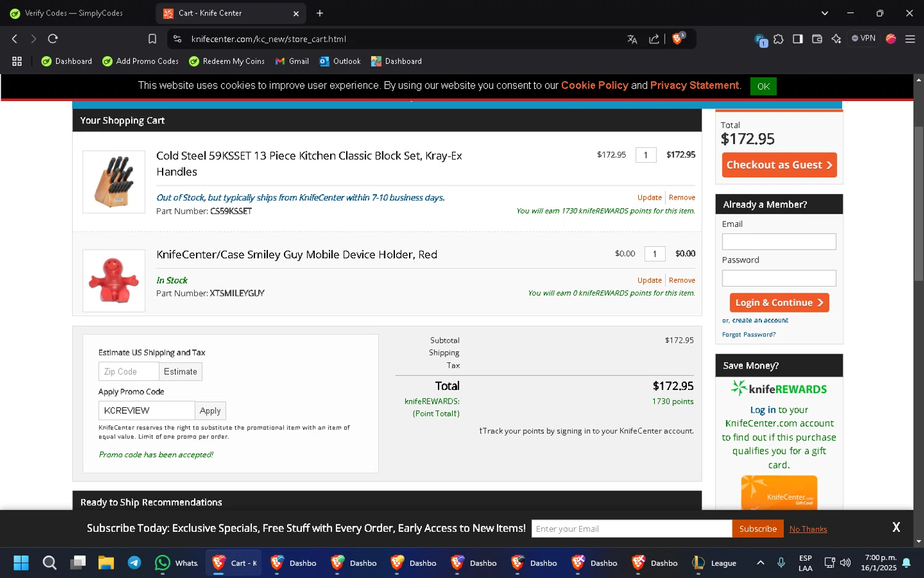The height and width of the screenshot is (578, 924).
Task: Dismiss newsletter with No Thanks link
Action: click(808, 529)
